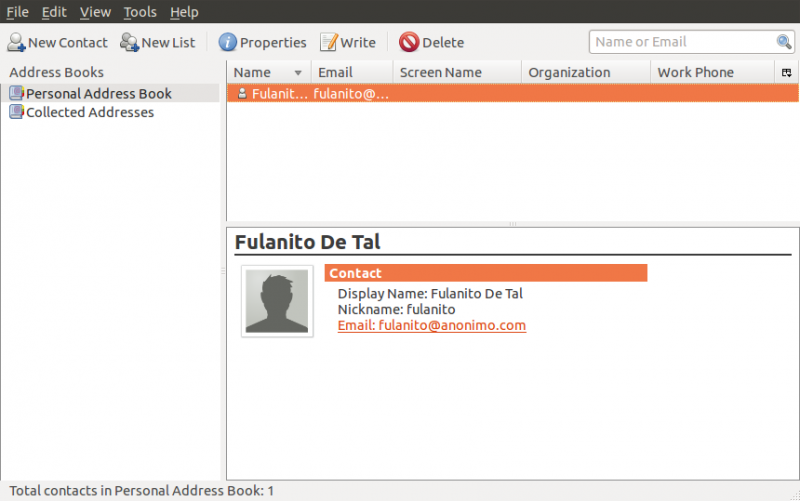Viewport: 800px width, 501px height.
Task: Click the New Contact toolbar icon
Action: (16, 42)
